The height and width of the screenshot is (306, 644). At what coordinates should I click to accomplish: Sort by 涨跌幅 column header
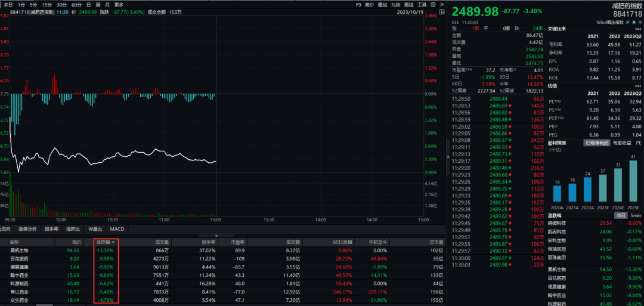tap(105, 243)
